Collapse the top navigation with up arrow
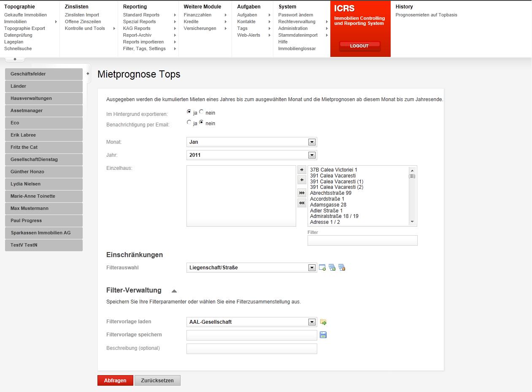 [15, 59]
